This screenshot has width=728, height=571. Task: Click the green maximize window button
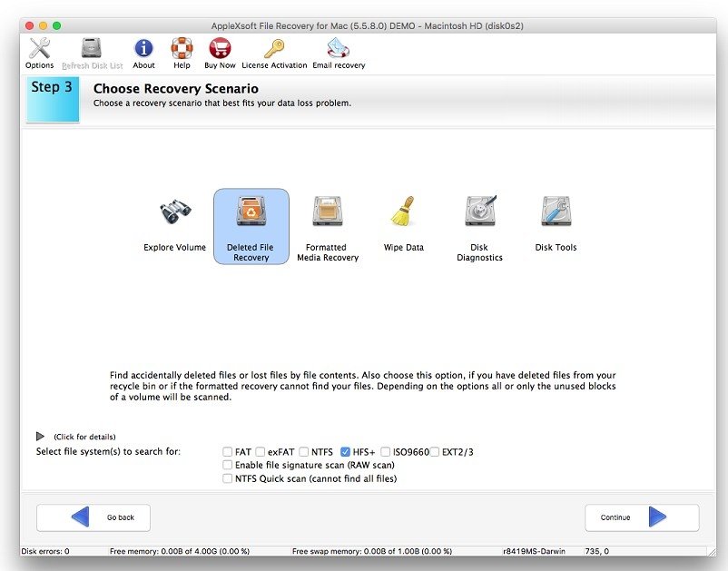(56, 25)
